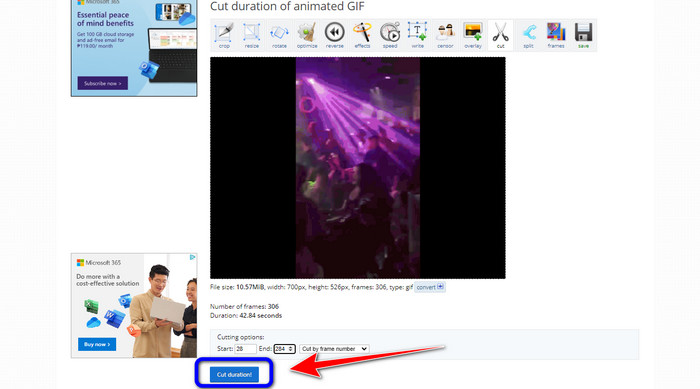Expand the convert options link

tap(430, 287)
